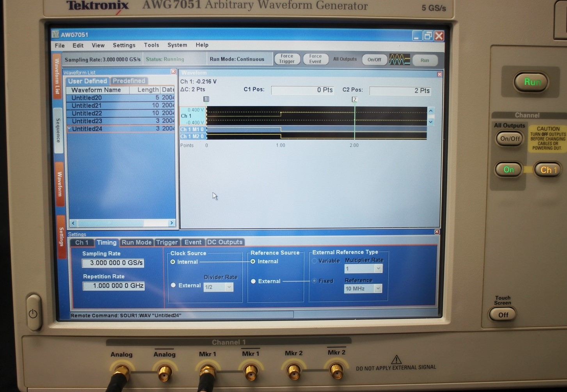Open the System menu

[177, 45]
